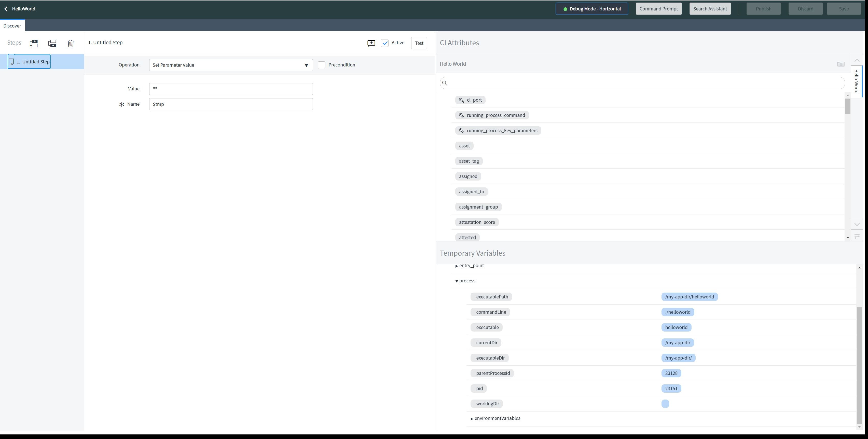The width and height of the screenshot is (868, 439).
Task: Click the vertical Hello World tab
Action: 856,81
